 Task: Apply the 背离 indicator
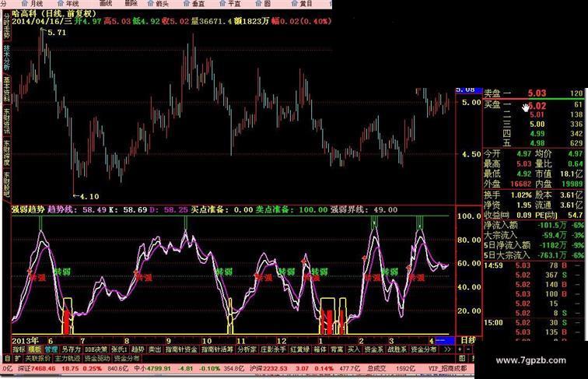(337, 349)
